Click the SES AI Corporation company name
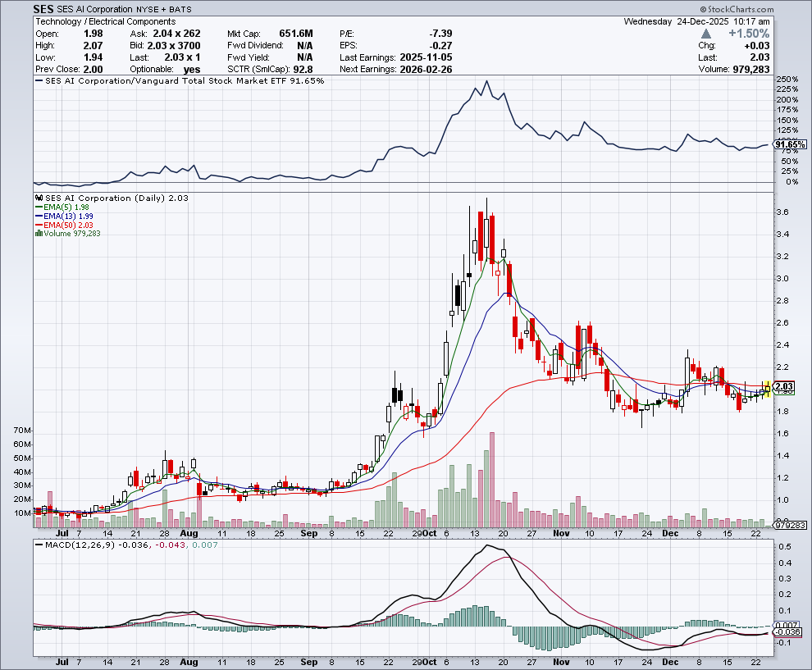The width and height of the screenshot is (812, 670). [x=95, y=9]
